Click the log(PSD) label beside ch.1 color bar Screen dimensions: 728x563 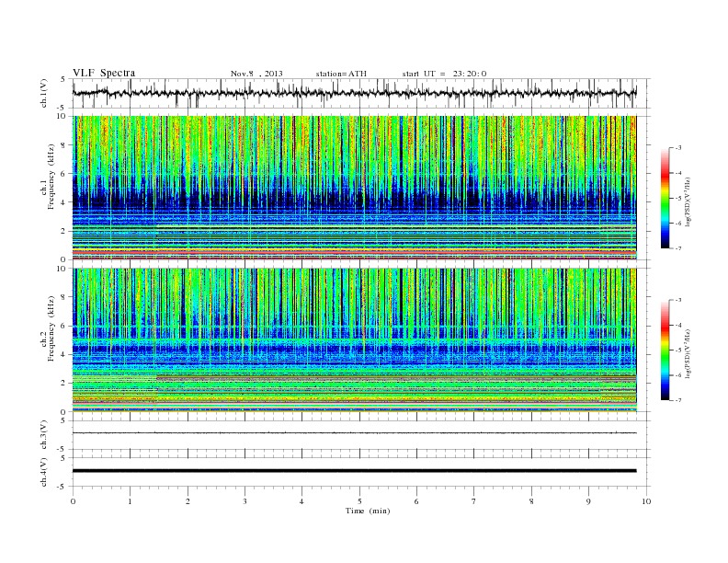click(688, 201)
